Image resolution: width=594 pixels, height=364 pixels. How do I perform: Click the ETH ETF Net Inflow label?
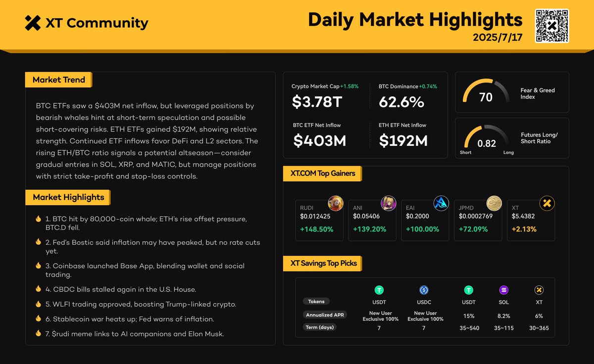point(402,125)
